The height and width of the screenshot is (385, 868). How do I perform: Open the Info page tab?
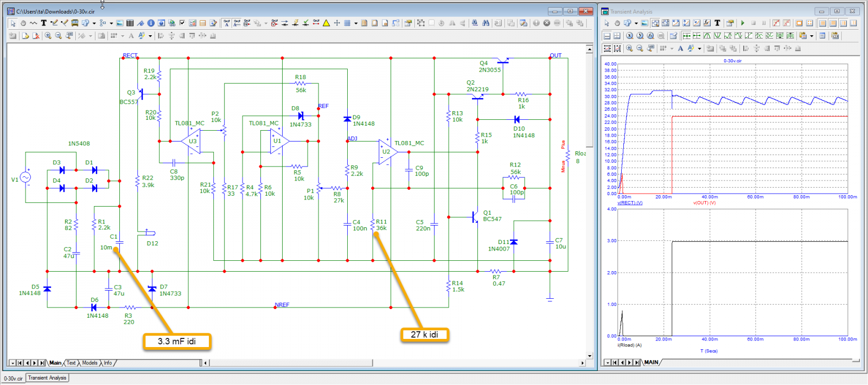pos(108,363)
